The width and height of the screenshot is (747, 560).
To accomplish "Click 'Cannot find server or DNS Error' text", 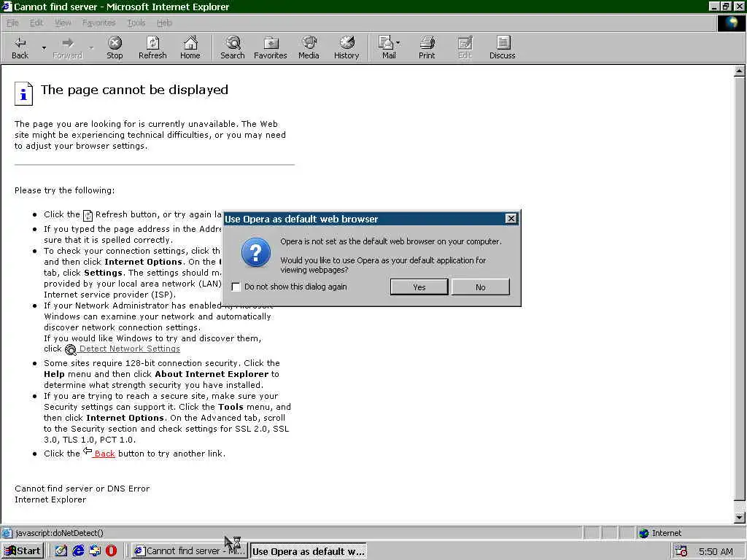I will [82, 489].
